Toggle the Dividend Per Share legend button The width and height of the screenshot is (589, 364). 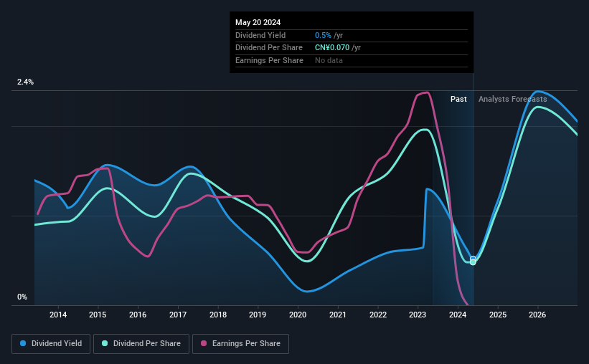[141, 344]
